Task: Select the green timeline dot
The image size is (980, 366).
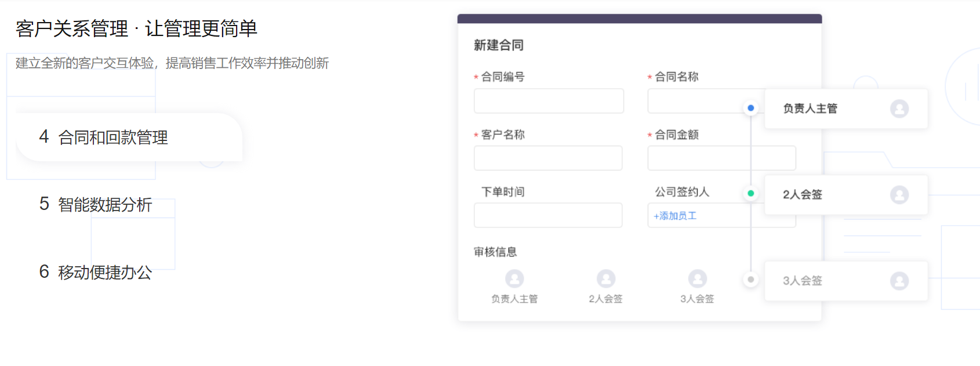Action: click(x=751, y=194)
